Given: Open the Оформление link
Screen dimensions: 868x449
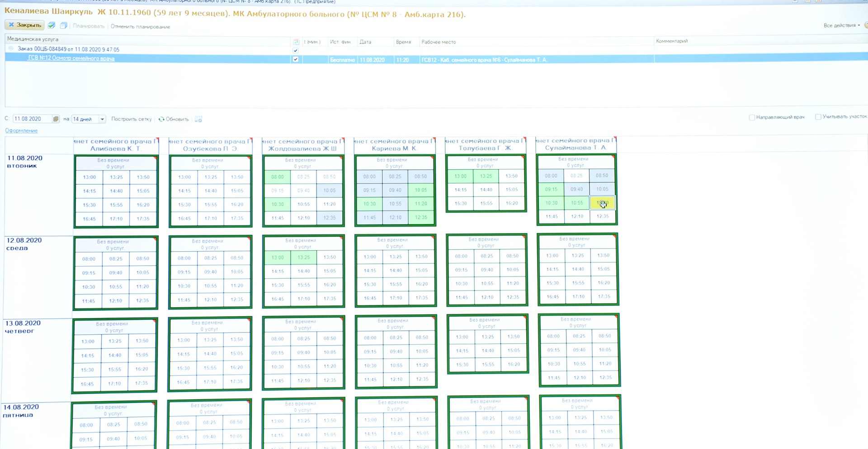Looking at the screenshot, I should [x=21, y=131].
